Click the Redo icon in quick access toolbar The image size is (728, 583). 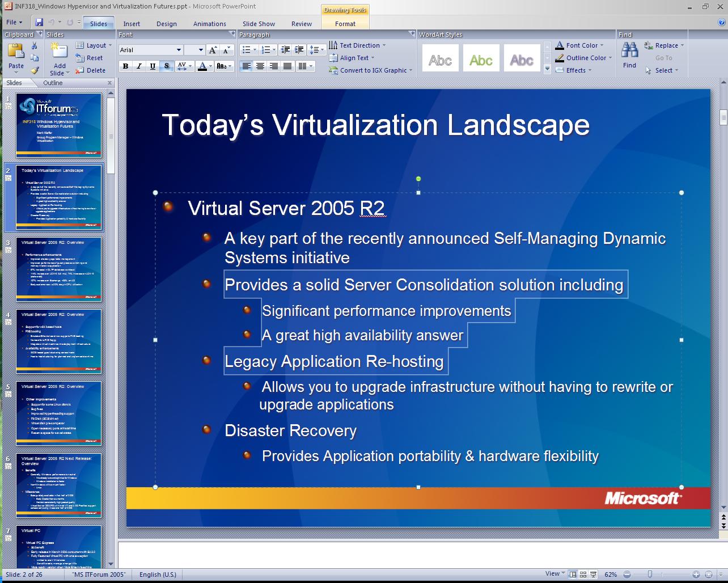click(x=70, y=22)
